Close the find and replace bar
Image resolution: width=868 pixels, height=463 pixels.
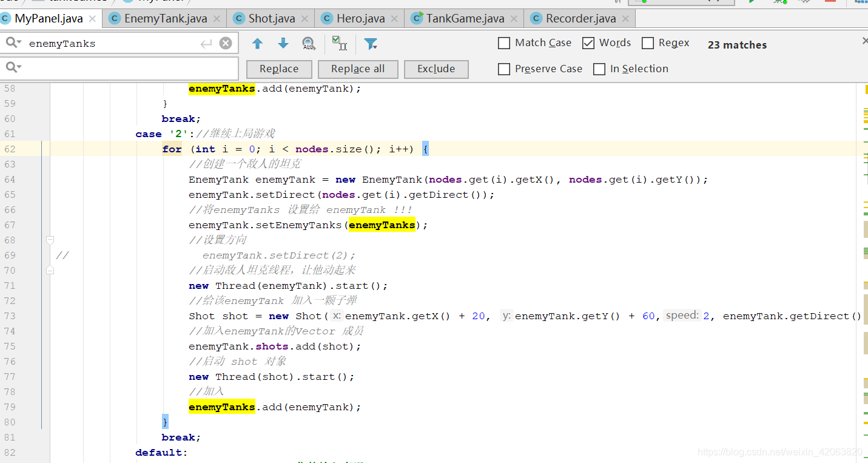[x=864, y=41]
